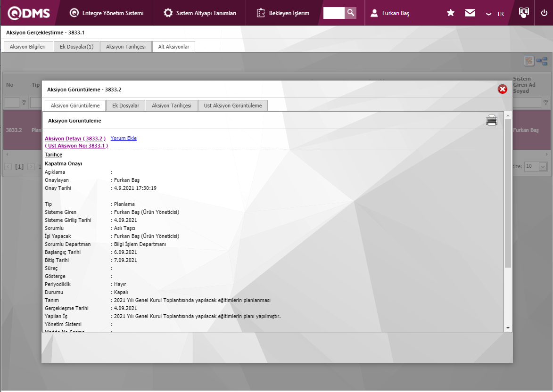Image resolution: width=553 pixels, height=392 pixels.
Task: Open Bekleyen İşlerim menu
Action: 283,13
